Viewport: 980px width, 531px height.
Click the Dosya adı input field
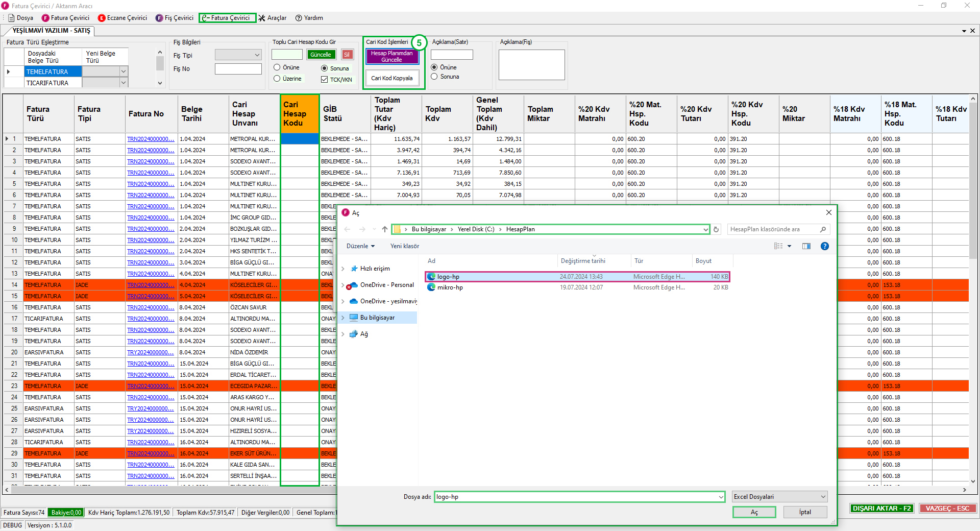pos(576,497)
